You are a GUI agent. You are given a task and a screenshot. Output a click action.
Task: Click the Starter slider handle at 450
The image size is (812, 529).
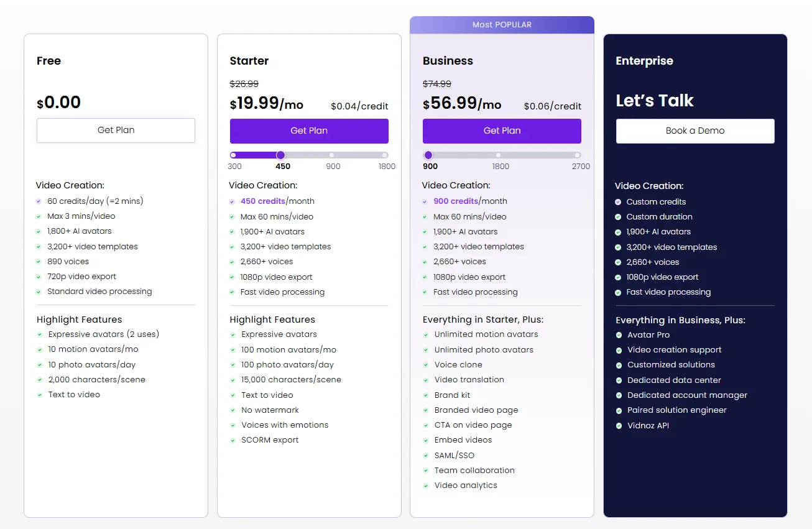[x=280, y=155]
